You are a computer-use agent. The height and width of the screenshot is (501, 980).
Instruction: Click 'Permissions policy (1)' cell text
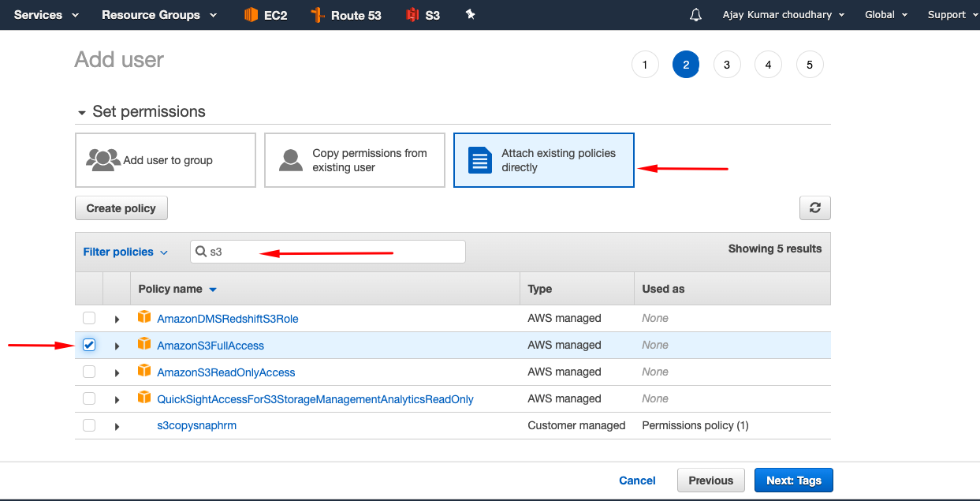pyautogui.click(x=695, y=425)
